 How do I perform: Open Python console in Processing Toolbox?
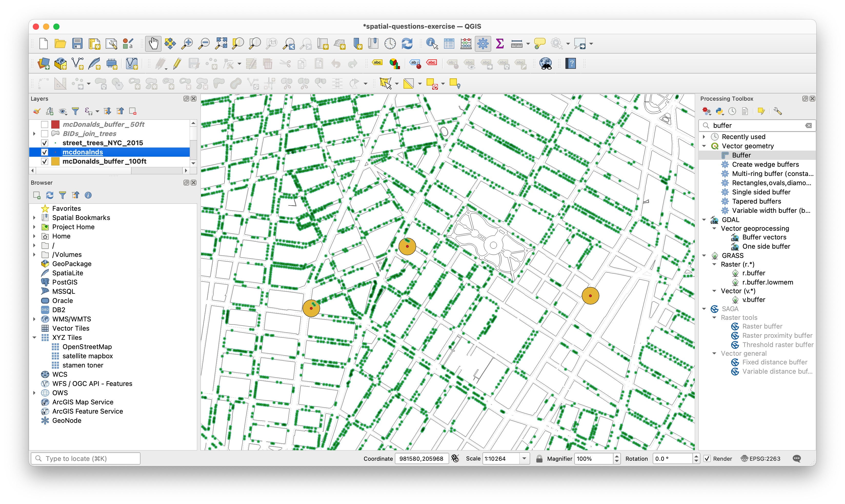[720, 111]
